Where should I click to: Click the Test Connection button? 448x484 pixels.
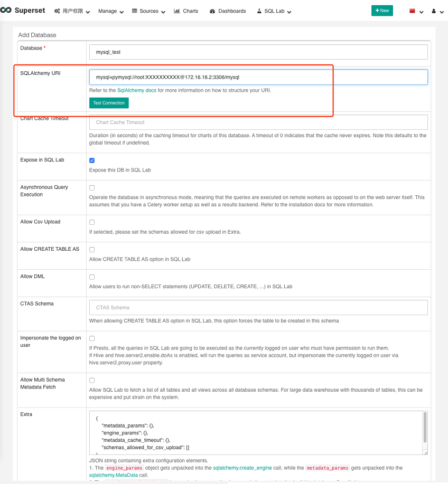[x=109, y=103]
